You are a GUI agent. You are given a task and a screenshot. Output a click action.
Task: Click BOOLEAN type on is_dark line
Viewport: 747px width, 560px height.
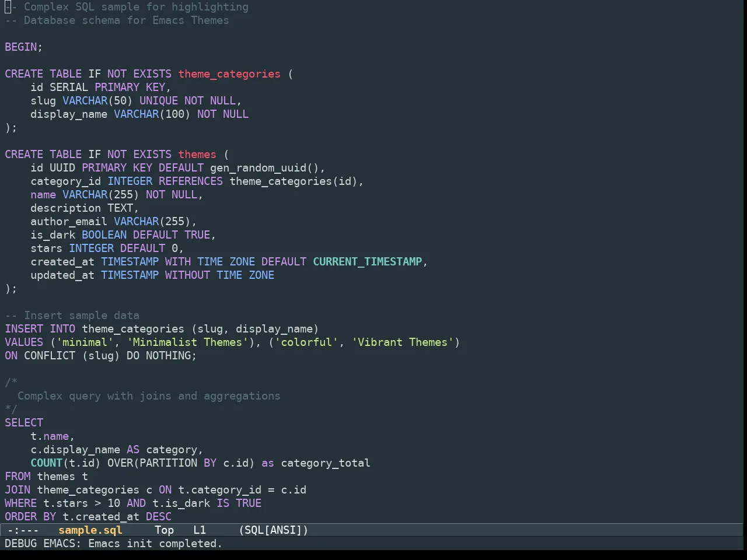click(104, 235)
